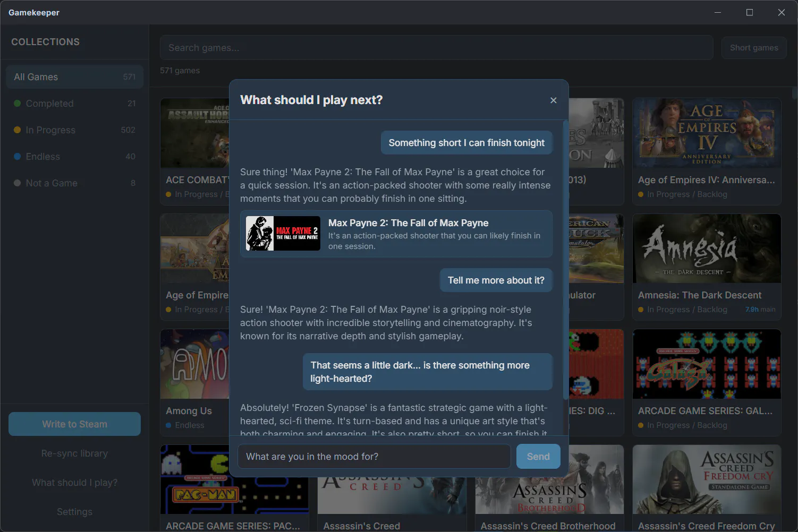Click the Age of Empires IV status dot
The height and width of the screenshot is (532, 798).
[641, 194]
